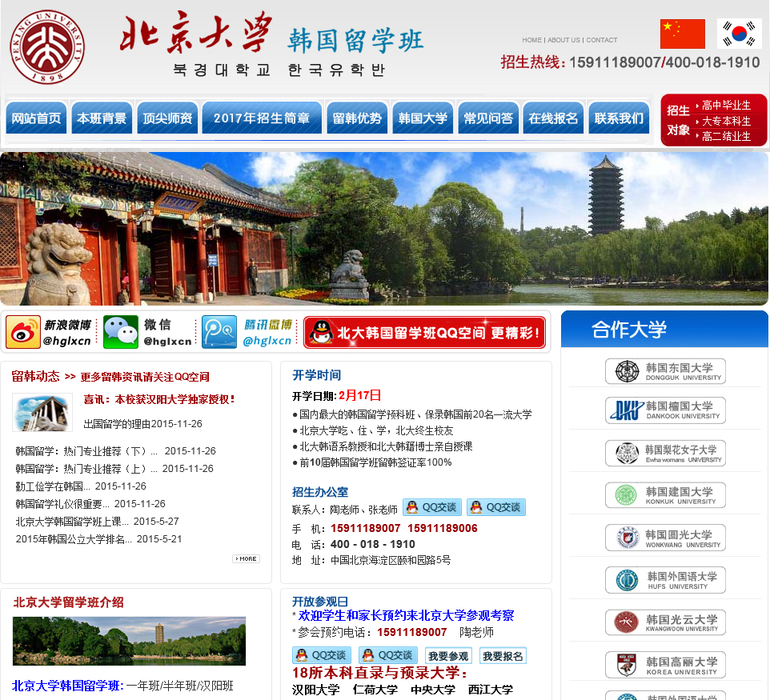The image size is (770, 700).
Task: Click first QQ交谈 button beside 张老师
Action: [x=432, y=507]
